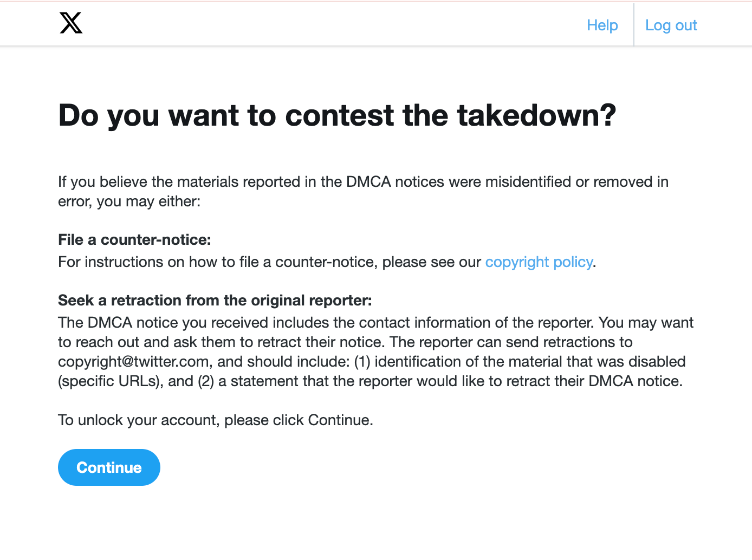
Task: Click 'error, you may either:' line
Action: click(x=129, y=201)
